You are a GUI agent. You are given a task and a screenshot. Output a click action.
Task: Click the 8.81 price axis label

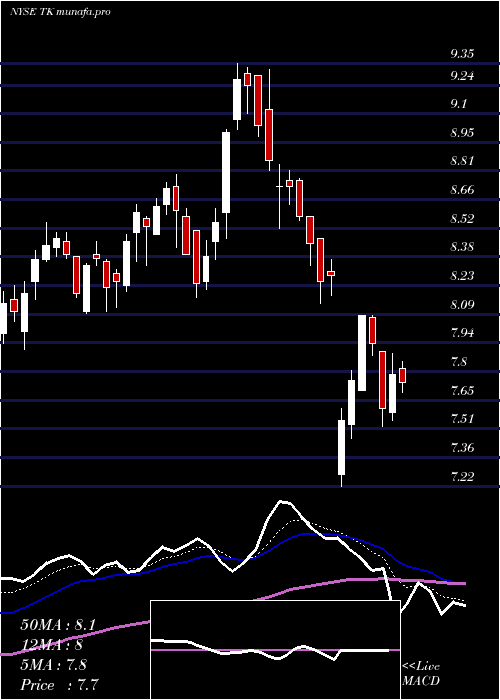click(462, 161)
